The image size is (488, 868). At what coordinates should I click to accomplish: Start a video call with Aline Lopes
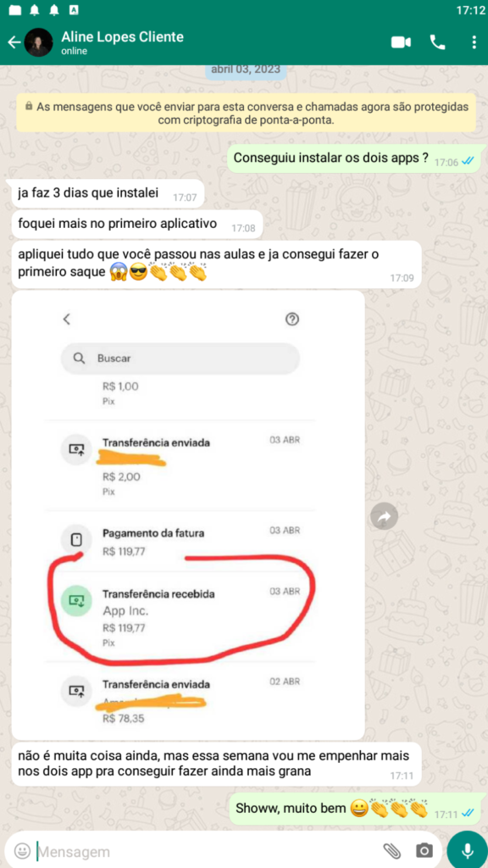pos(401,42)
